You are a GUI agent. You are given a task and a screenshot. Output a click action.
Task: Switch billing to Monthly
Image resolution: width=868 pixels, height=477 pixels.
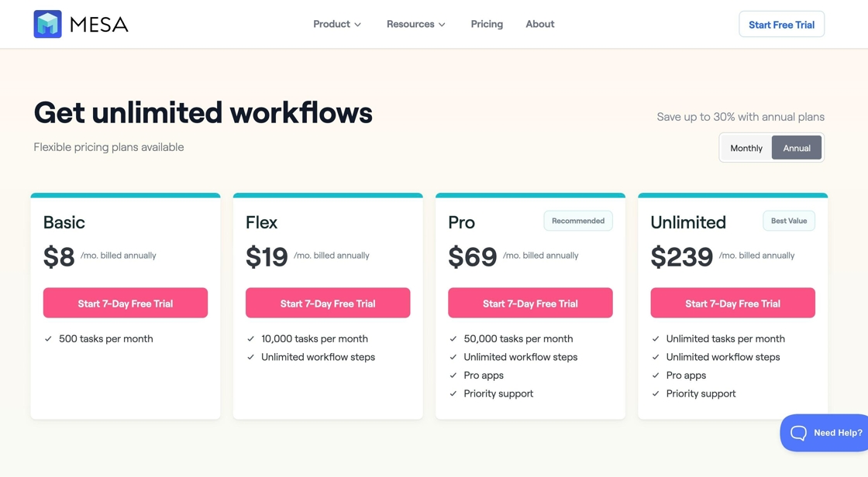746,148
